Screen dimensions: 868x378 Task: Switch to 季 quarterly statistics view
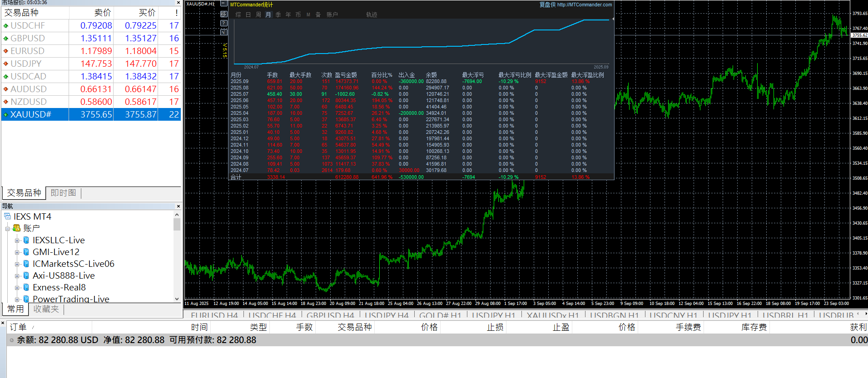[x=278, y=15]
